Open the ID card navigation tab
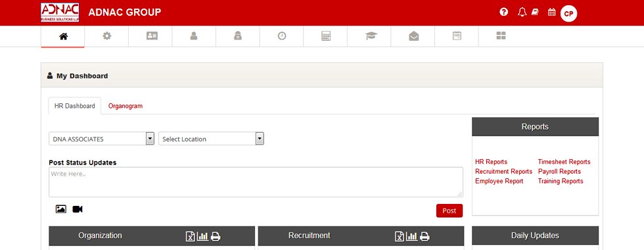 click(152, 36)
